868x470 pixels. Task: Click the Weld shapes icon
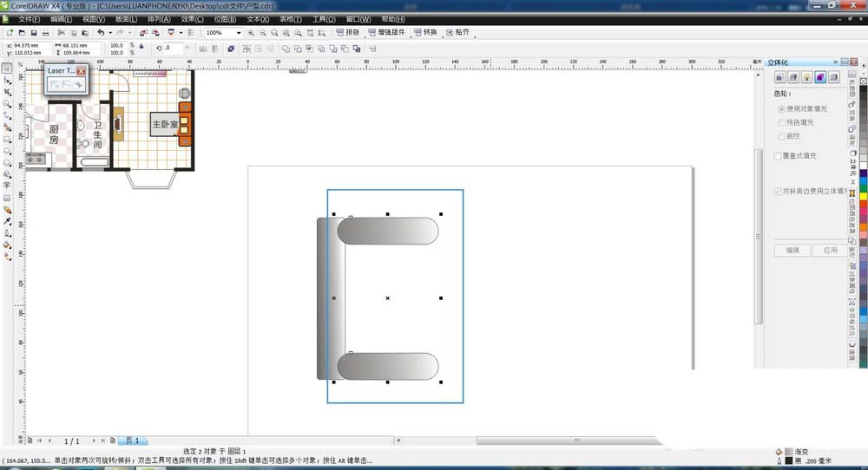click(x=286, y=49)
